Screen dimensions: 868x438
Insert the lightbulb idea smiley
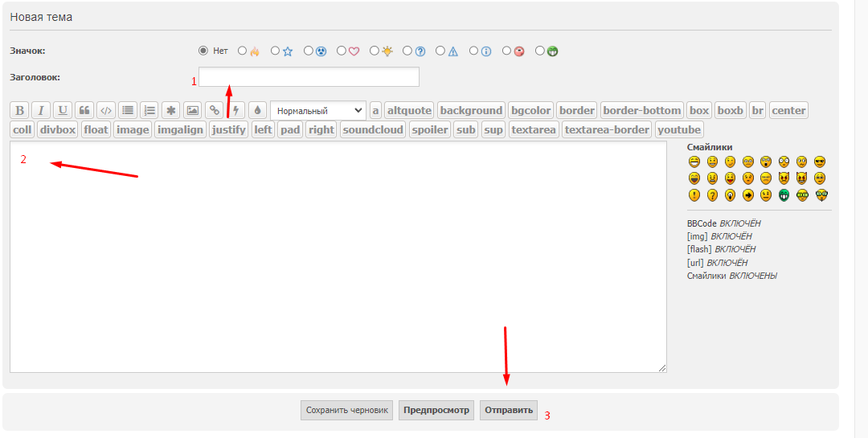pos(730,195)
